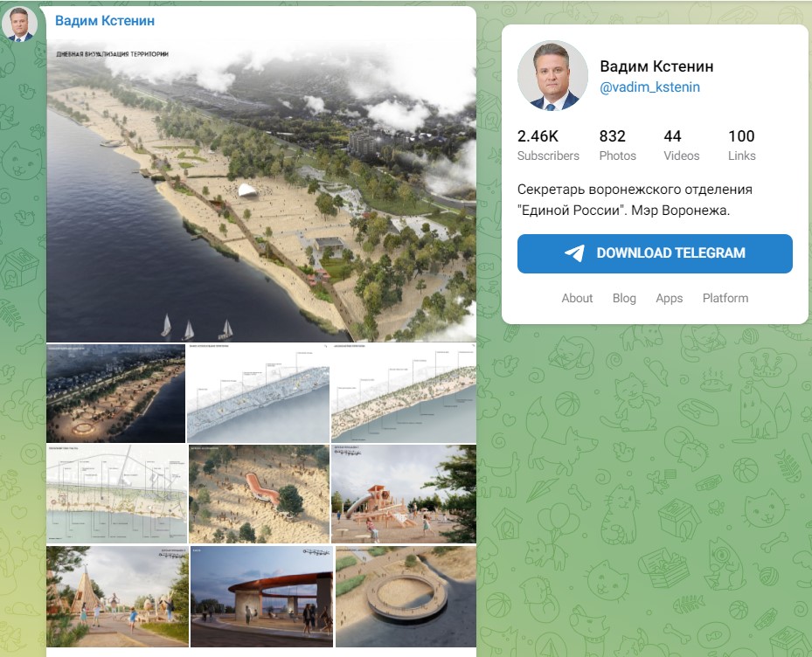View the red lounge chair sculpture thumbnail

pyautogui.click(x=259, y=494)
